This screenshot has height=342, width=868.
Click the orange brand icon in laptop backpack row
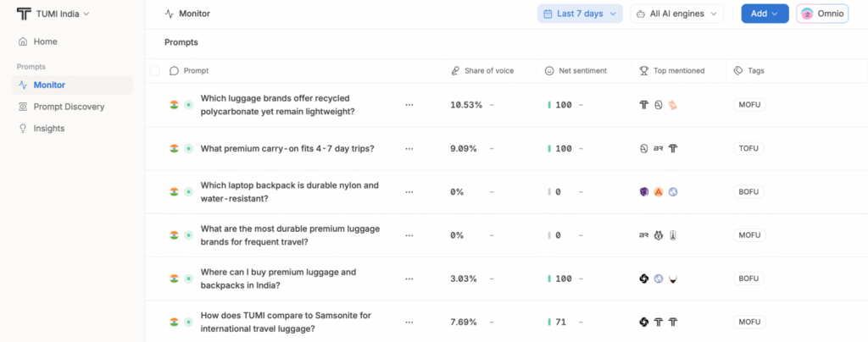tap(658, 191)
